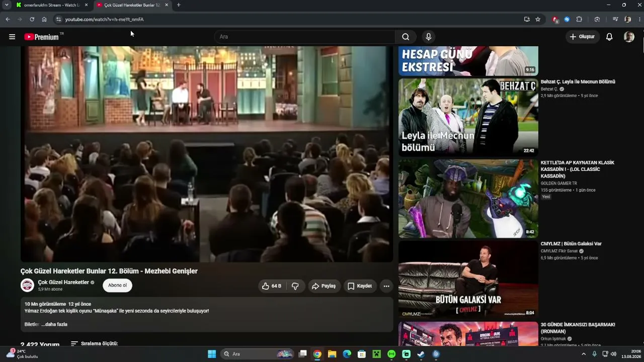Screen dimensions: 644x362
Task: Click the 'Paylaş' share button
Action: click(x=325, y=286)
